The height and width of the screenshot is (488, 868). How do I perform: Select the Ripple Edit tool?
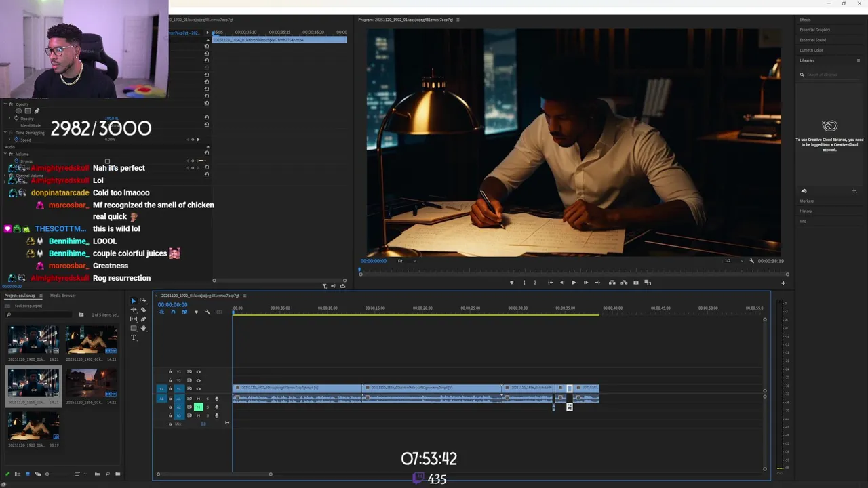pyautogui.click(x=134, y=310)
